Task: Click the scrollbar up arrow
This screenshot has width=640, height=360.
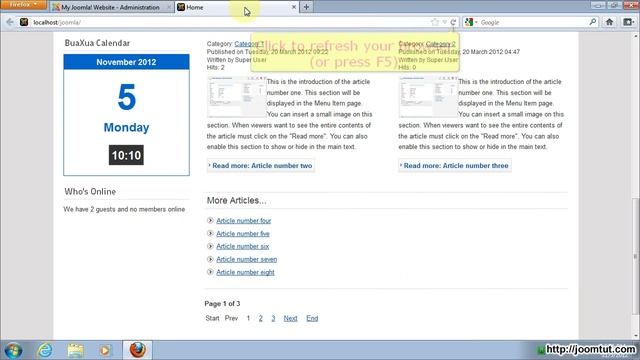Action: [x=635, y=37]
